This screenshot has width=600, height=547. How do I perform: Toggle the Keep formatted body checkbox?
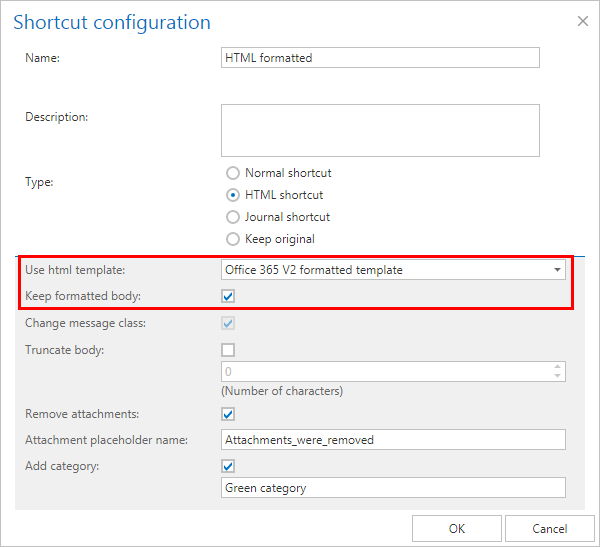[228, 296]
